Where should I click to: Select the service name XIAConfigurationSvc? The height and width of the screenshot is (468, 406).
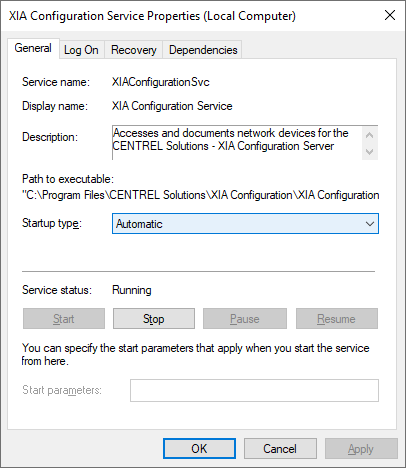coord(161,82)
